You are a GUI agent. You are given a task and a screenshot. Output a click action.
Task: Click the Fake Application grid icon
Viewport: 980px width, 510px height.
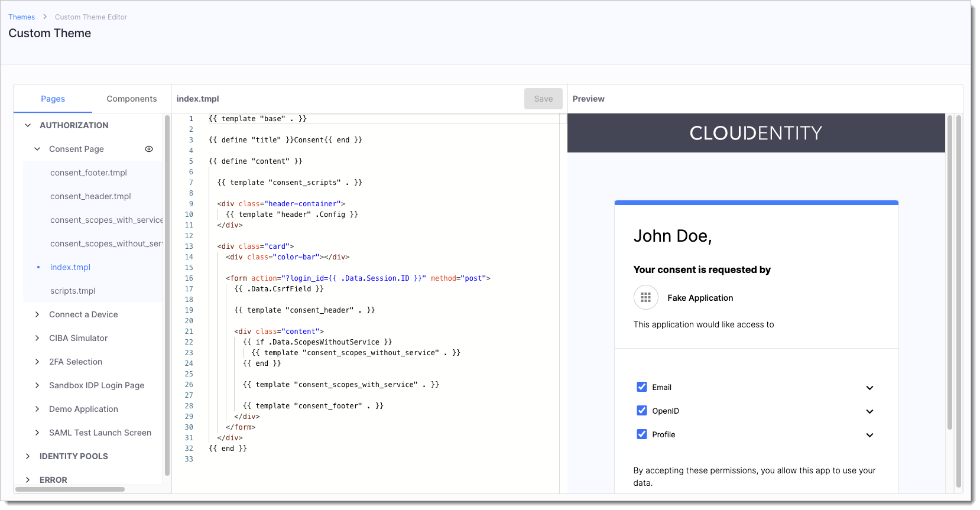(645, 298)
